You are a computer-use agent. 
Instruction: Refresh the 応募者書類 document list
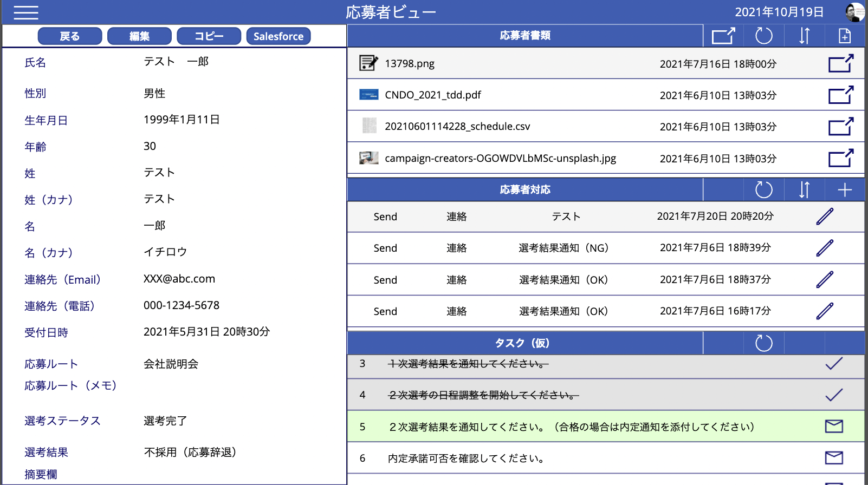pyautogui.click(x=763, y=36)
